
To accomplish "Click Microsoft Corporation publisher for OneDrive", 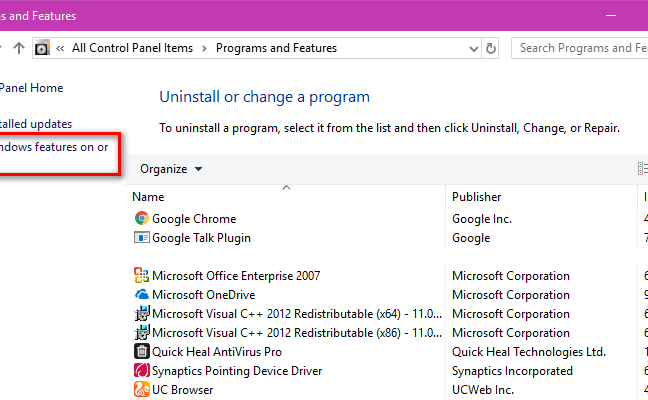I will tap(511, 295).
